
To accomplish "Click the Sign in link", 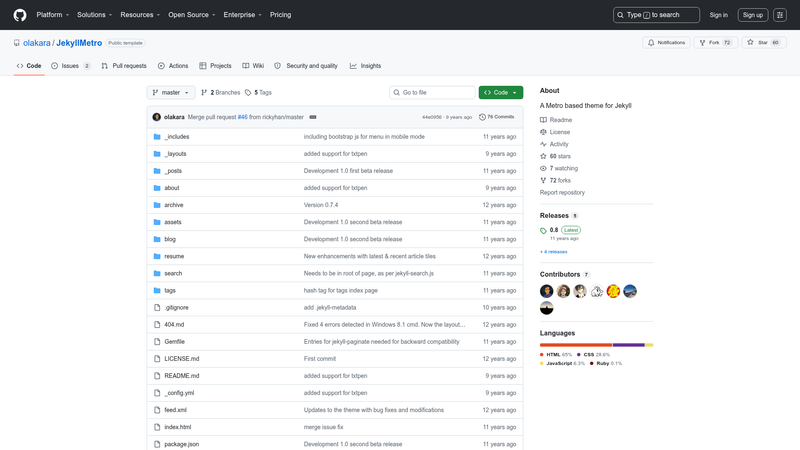I will tap(718, 15).
